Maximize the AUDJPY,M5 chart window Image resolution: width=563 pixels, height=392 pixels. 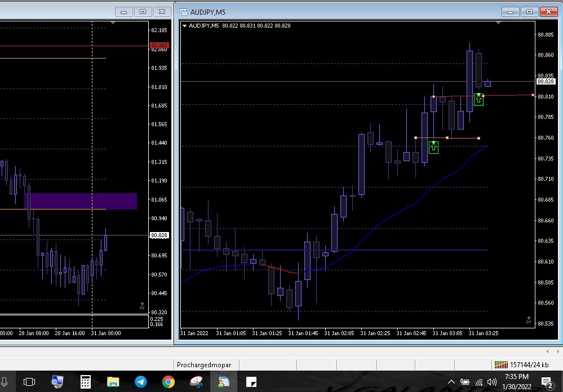pos(529,11)
